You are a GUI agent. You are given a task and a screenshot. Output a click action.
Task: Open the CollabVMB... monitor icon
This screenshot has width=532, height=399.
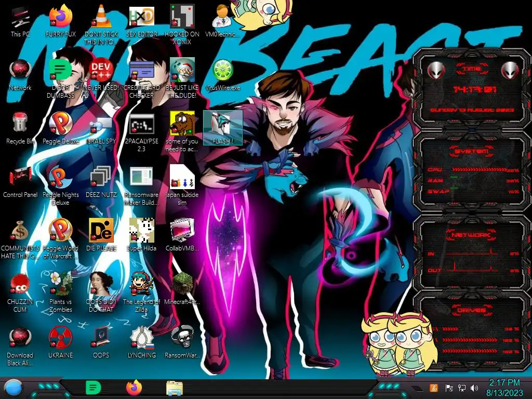(182, 235)
